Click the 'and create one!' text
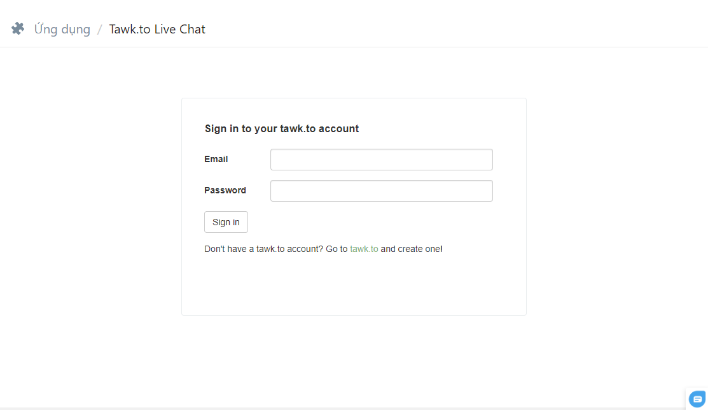This screenshot has width=717, height=411. tap(412, 249)
